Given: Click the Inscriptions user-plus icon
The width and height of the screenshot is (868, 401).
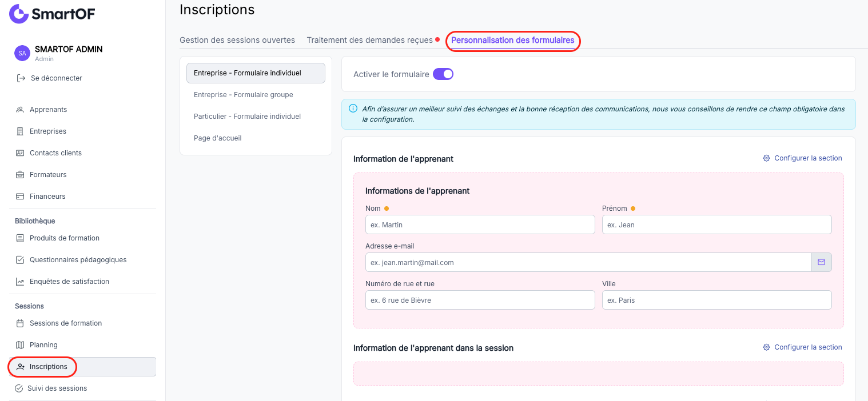Looking at the screenshot, I should coord(21,367).
